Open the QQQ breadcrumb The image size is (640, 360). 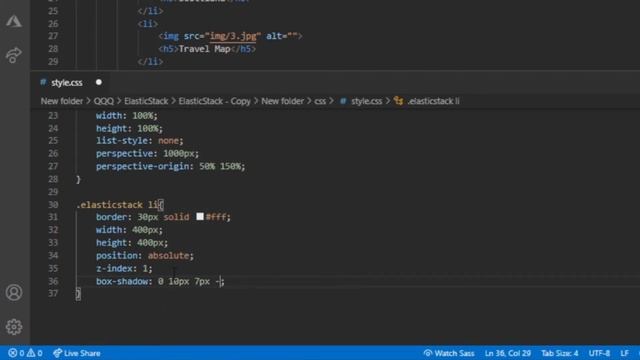point(104,101)
